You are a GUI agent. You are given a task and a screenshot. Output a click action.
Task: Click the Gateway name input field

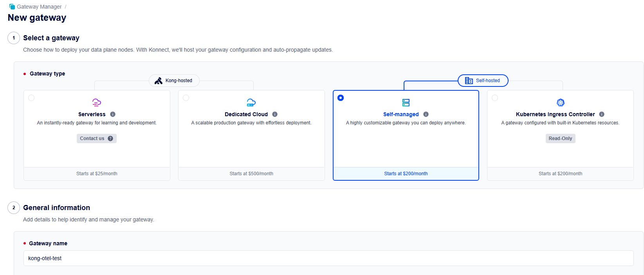tap(328, 258)
